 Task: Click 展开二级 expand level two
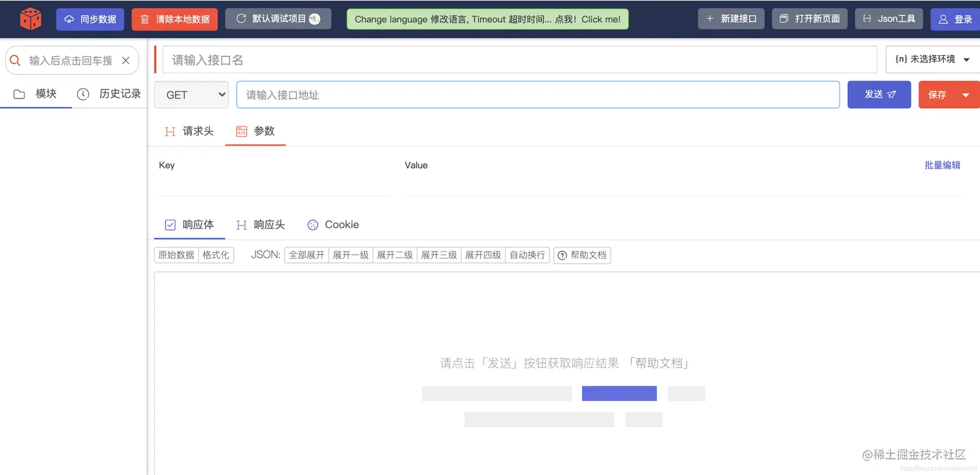click(395, 255)
